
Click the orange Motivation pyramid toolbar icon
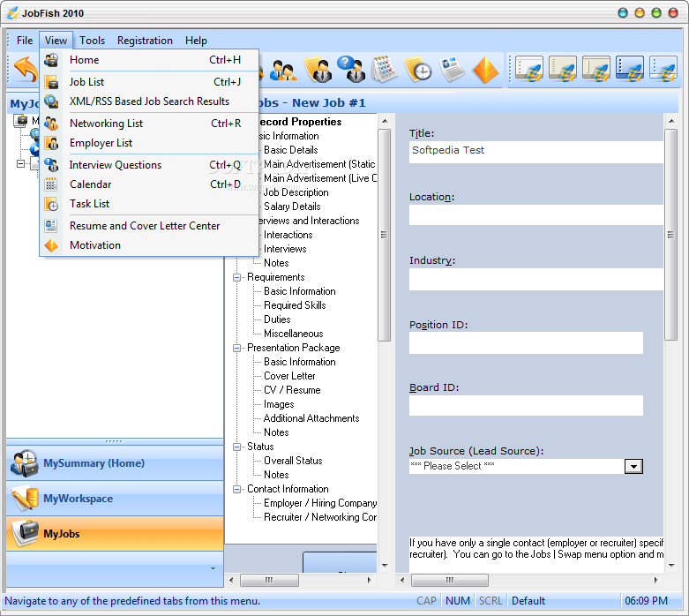pyautogui.click(x=485, y=70)
